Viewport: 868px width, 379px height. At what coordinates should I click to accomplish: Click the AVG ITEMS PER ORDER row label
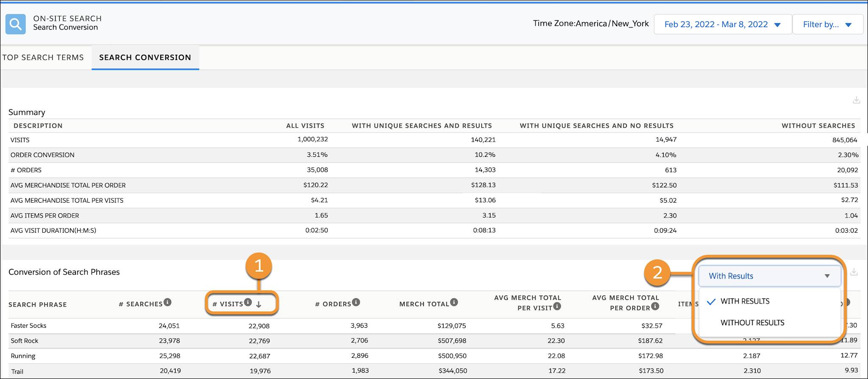coord(45,216)
